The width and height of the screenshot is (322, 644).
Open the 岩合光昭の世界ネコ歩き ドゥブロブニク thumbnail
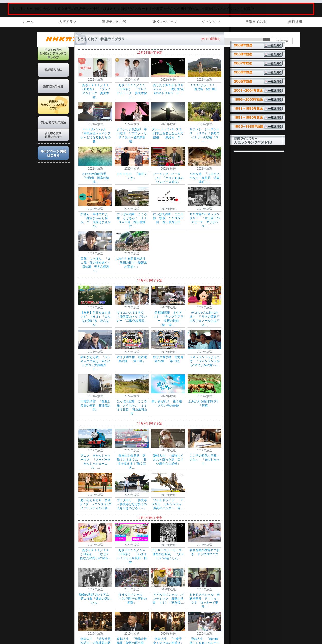(x=204, y=533)
